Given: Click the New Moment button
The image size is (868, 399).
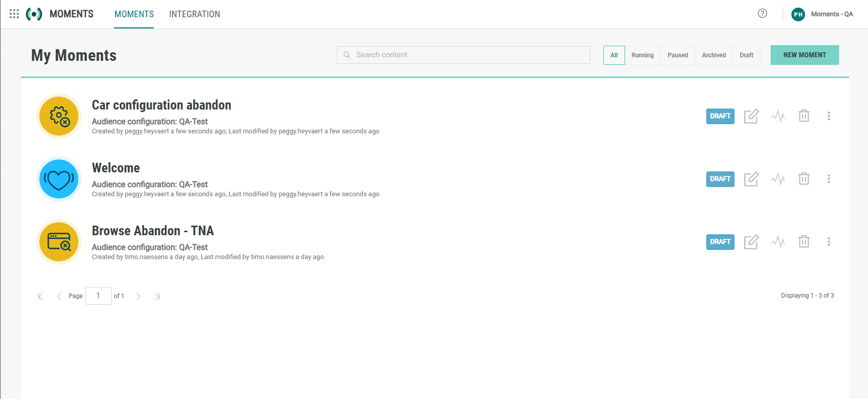Looking at the screenshot, I should [x=804, y=55].
